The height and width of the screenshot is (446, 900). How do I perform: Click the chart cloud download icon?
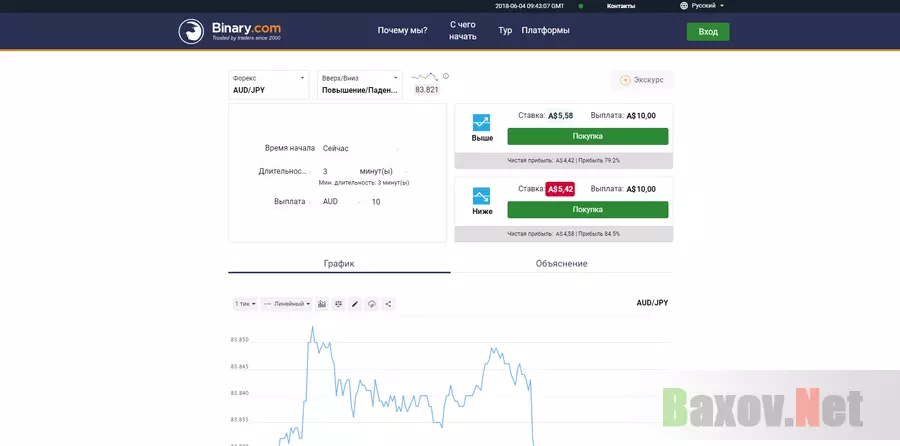coord(372,304)
